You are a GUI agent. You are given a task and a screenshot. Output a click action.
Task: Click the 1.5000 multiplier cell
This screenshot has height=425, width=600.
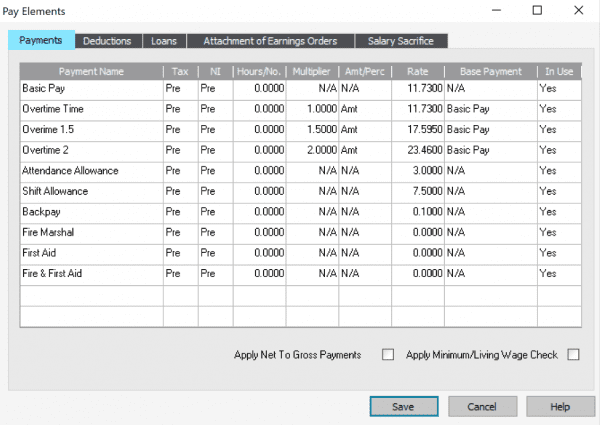point(312,130)
